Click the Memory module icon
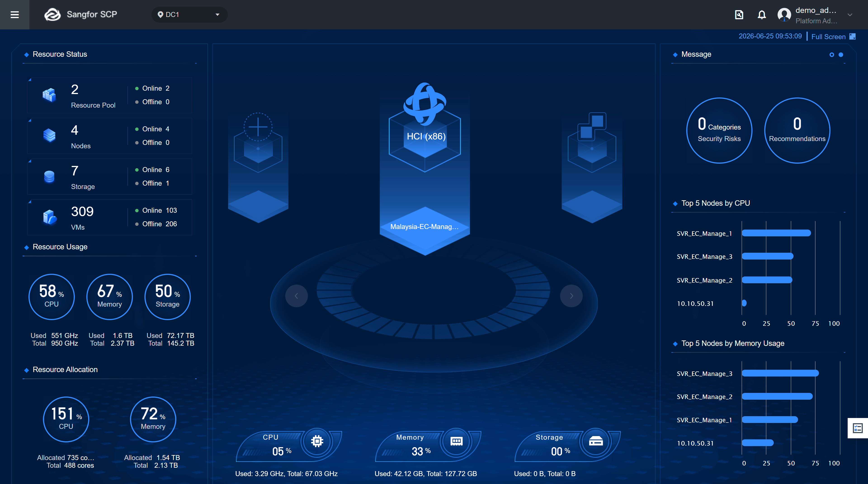This screenshot has width=868, height=484. 457,441
